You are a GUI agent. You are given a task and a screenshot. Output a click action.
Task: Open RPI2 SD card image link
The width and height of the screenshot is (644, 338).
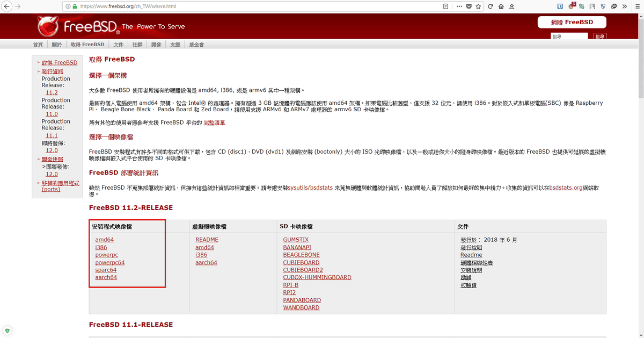point(289,292)
